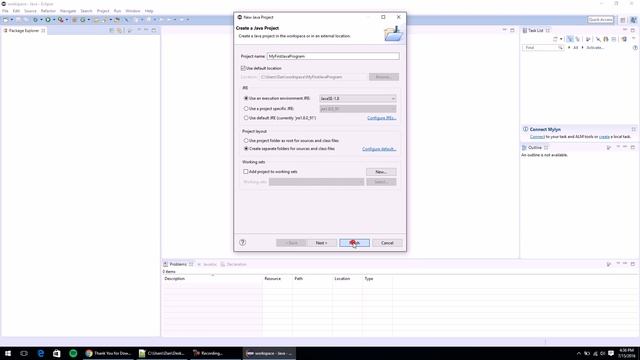The width and height of the screenshot is (640, 360).
Task: Click the Next button in dialog
Action: point(321,243)
